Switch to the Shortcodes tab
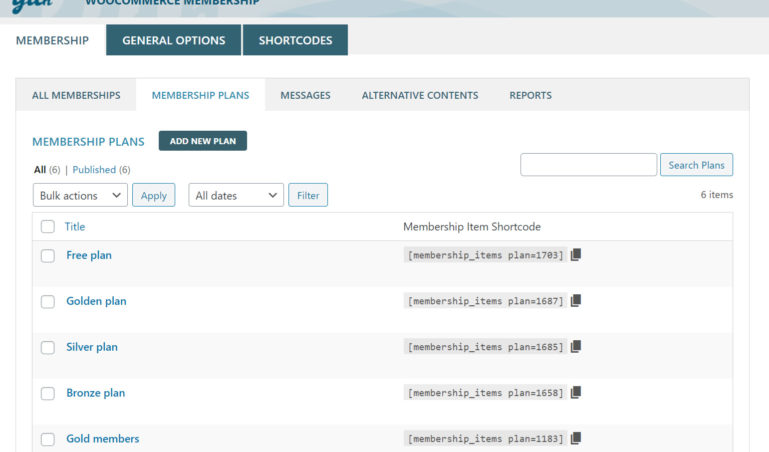 295,40
